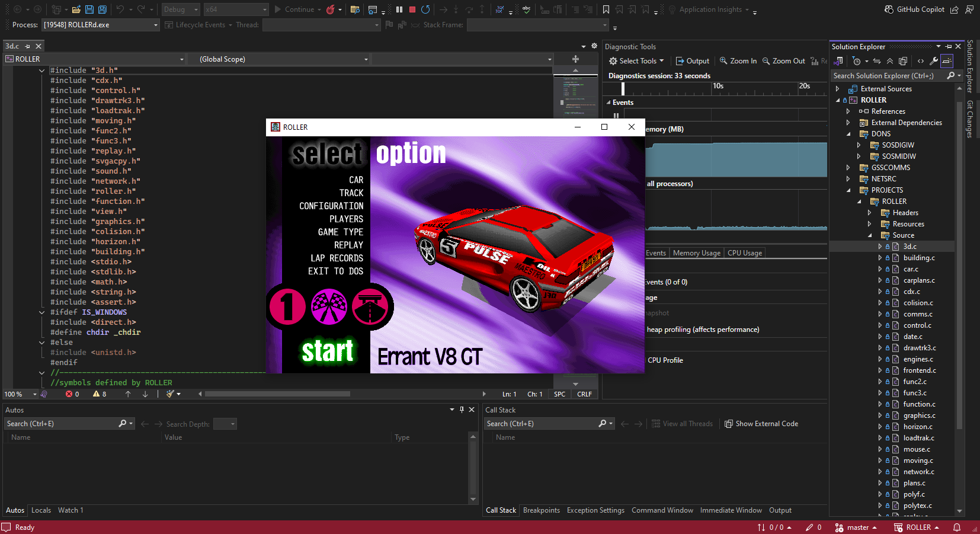
Task: Open a file with the Open File icon
Action: [x=76, y=9]
